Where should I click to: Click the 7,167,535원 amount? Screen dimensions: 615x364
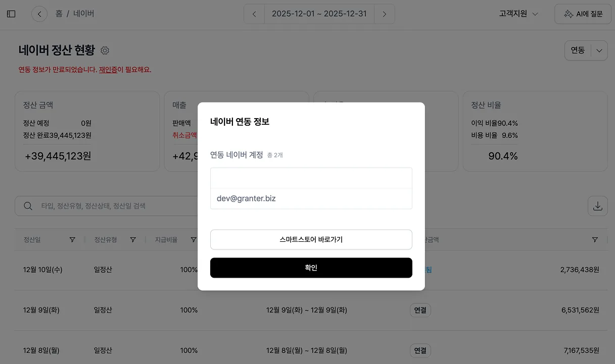[581, 350]
